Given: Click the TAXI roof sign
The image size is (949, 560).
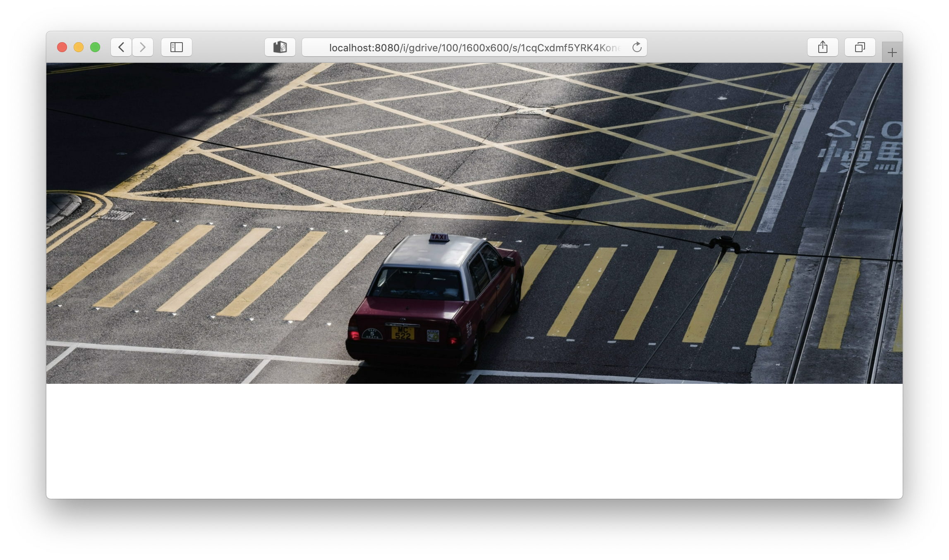Looking at the screenshot, I should tap(439, 237).
